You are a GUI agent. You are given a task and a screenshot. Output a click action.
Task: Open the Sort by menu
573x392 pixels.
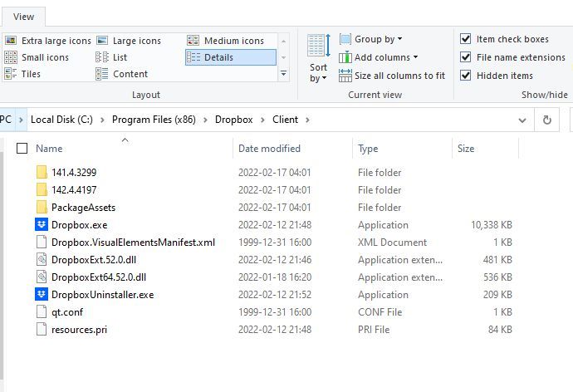tap(318, 58)
